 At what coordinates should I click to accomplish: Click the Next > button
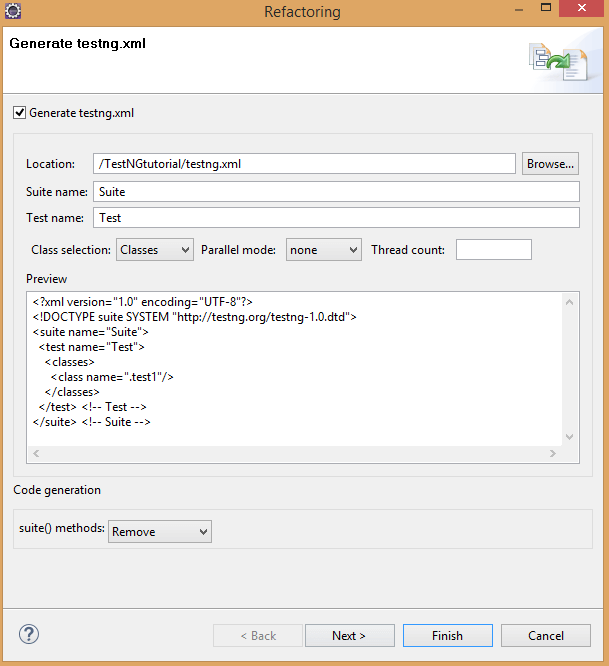(350, 635)
